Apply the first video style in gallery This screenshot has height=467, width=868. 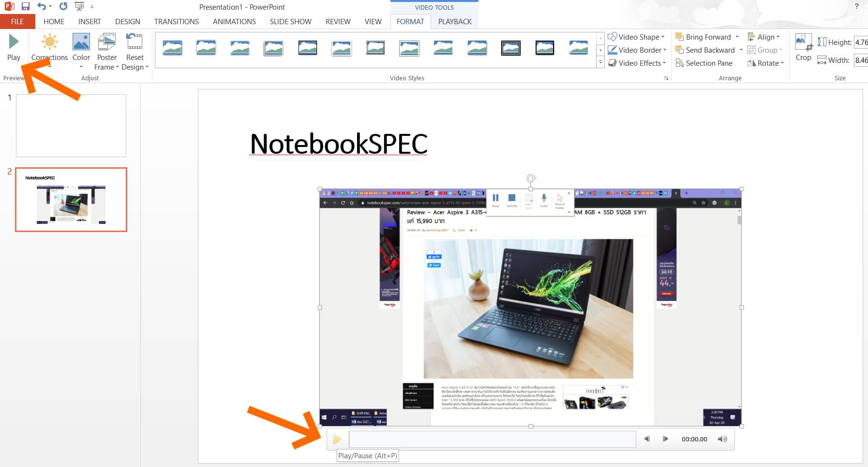172,47
